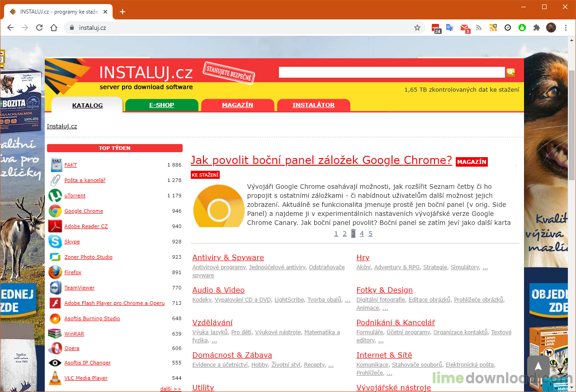576x392 pixels.
Task: Click the Google Chrome icon in the sidebar
Action: point(55,211)
